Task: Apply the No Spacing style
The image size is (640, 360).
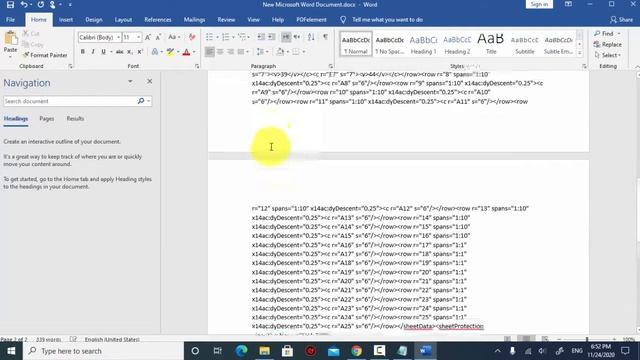Action: (x=389, y=44)
